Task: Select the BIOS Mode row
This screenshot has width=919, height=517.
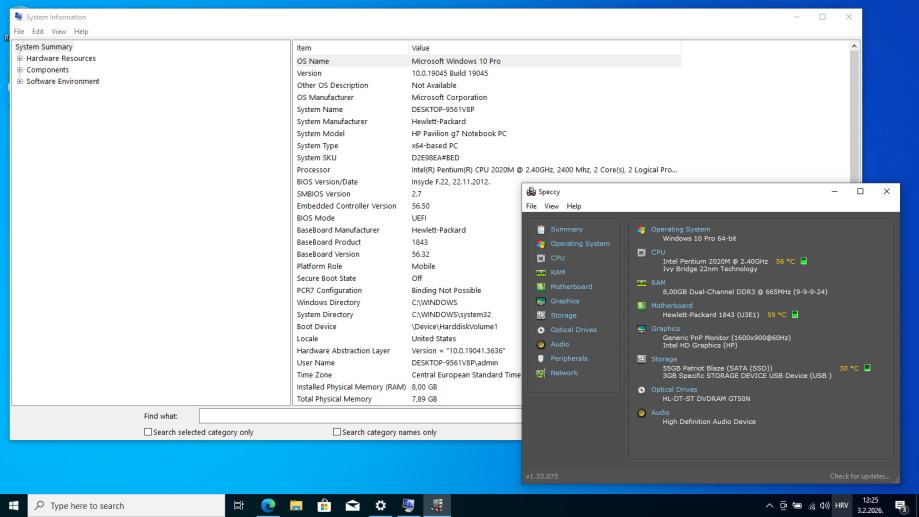Action: click(407, 218)
